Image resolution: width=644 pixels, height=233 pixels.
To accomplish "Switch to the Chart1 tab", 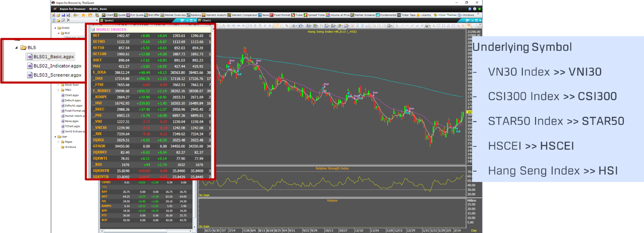I will (x=206, y=21).
